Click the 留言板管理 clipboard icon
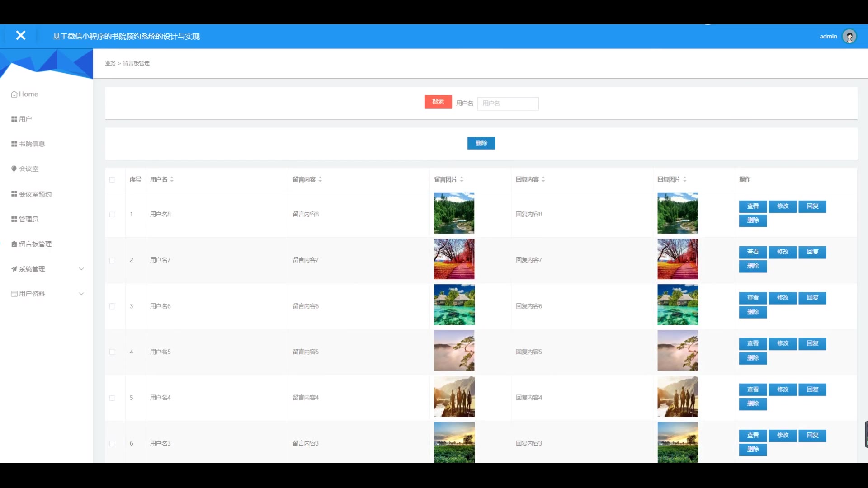868x488 pixels. 14,244
